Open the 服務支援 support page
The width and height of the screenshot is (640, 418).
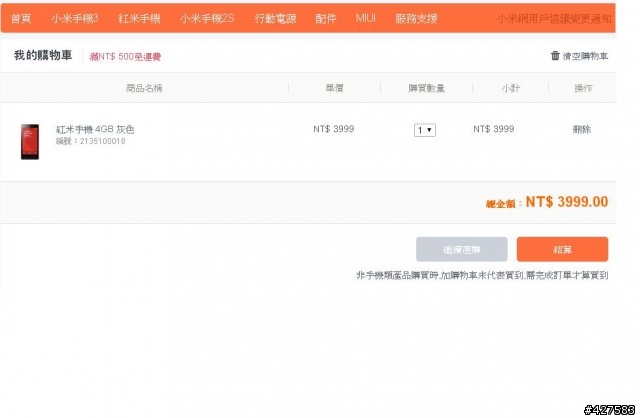(x=416, y=18)
